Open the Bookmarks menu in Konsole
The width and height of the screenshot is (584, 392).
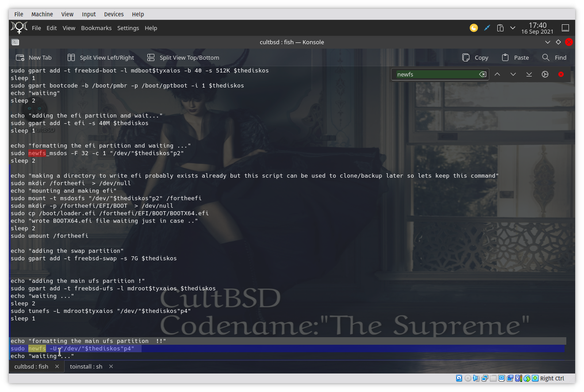point(96,28)
